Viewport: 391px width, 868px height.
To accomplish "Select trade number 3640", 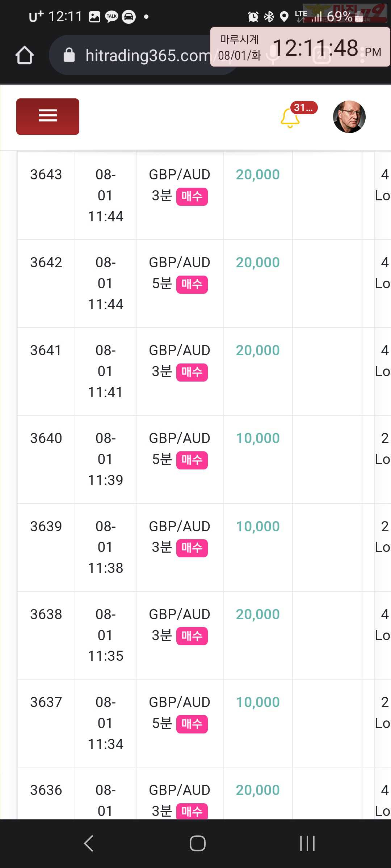I will (x=46, y=438).
